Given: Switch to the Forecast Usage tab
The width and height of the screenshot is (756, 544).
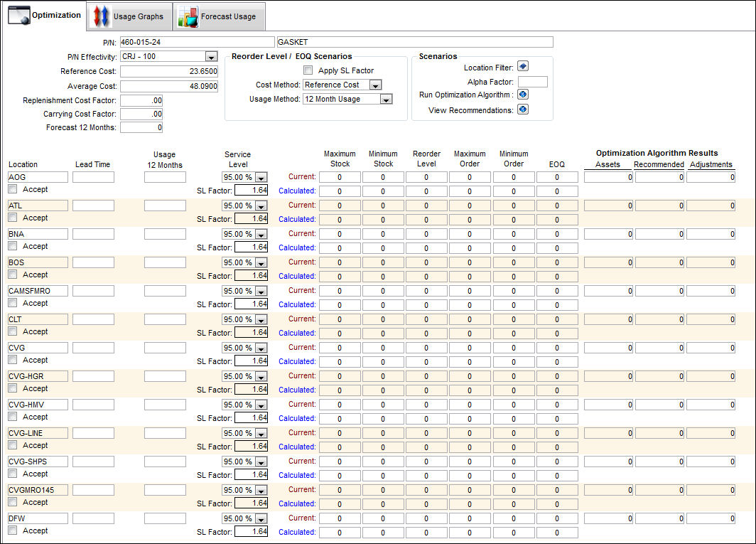Looking at the screenshot, I should click(219, 16).
